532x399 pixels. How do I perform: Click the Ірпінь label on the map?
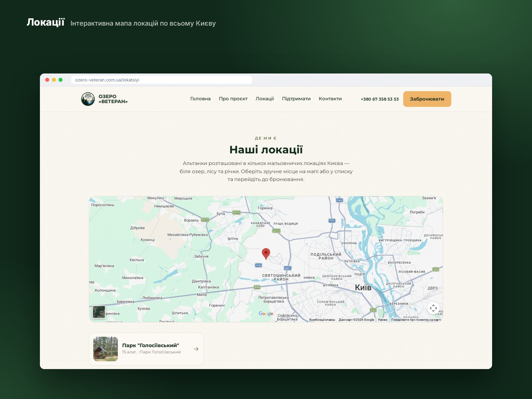coord(233,238)
